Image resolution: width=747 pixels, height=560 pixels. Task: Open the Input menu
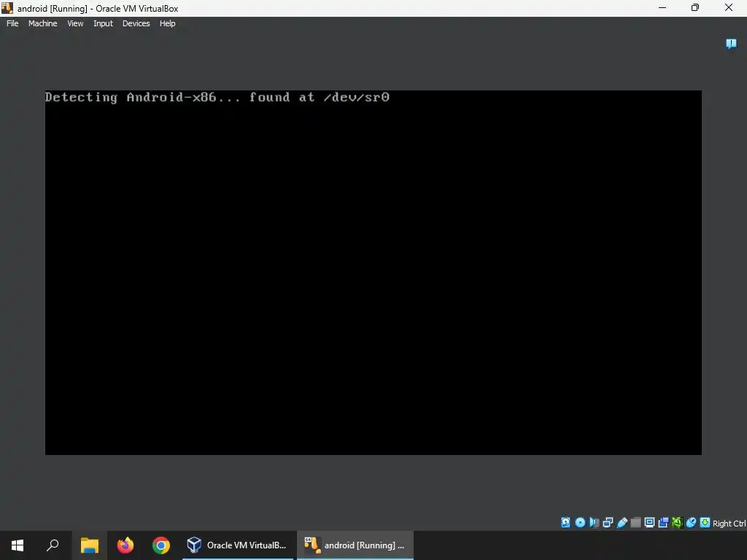(x=103, y=23)
